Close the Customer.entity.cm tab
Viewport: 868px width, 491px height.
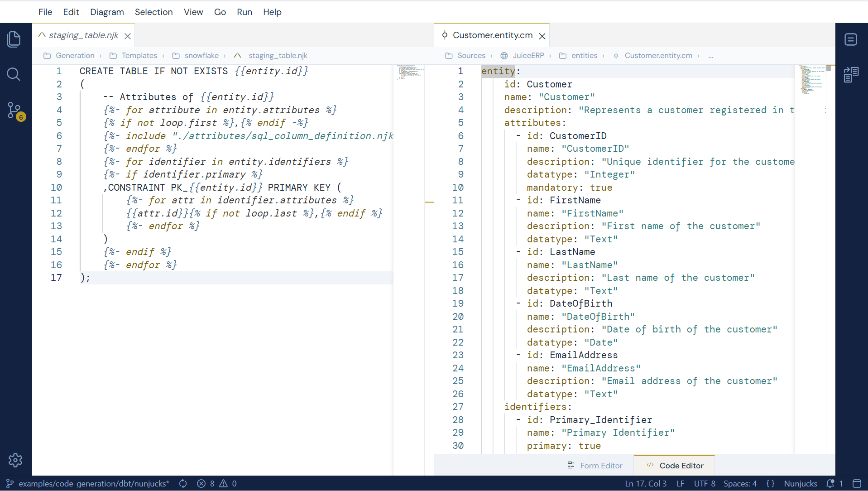point(542,36)
